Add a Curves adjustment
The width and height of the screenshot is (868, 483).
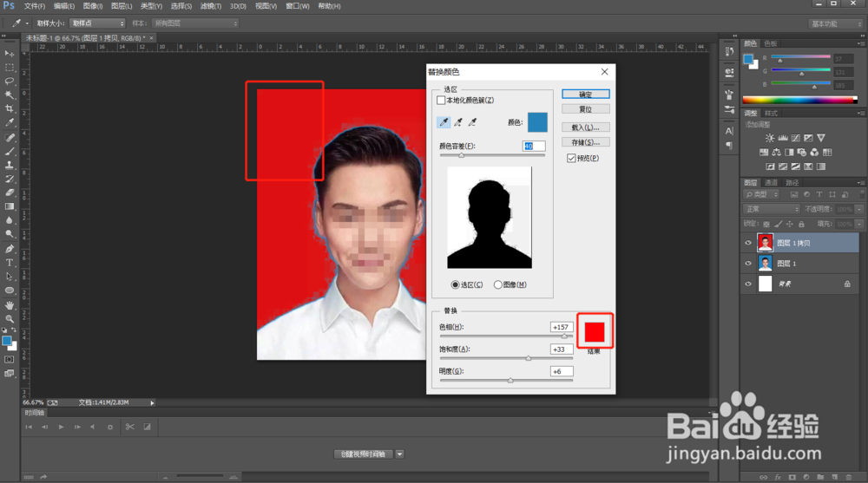[x=795, y=138]
